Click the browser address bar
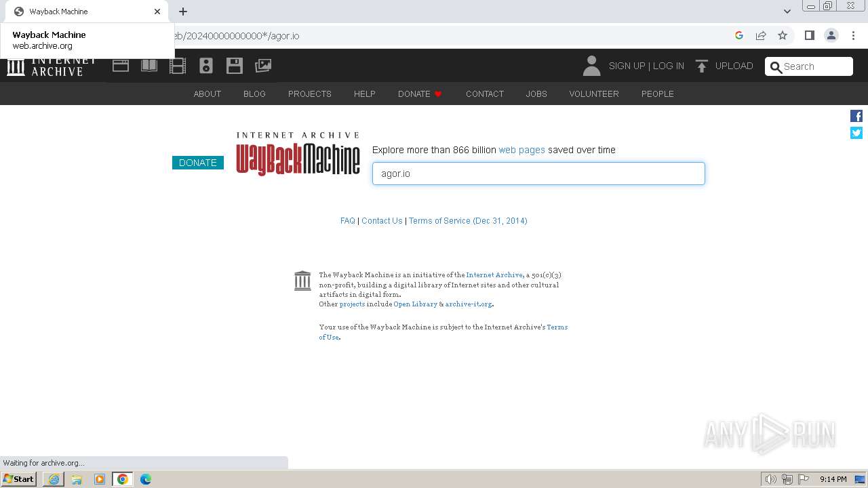Viewport: 868px width, 488px height. coord(448,35)
